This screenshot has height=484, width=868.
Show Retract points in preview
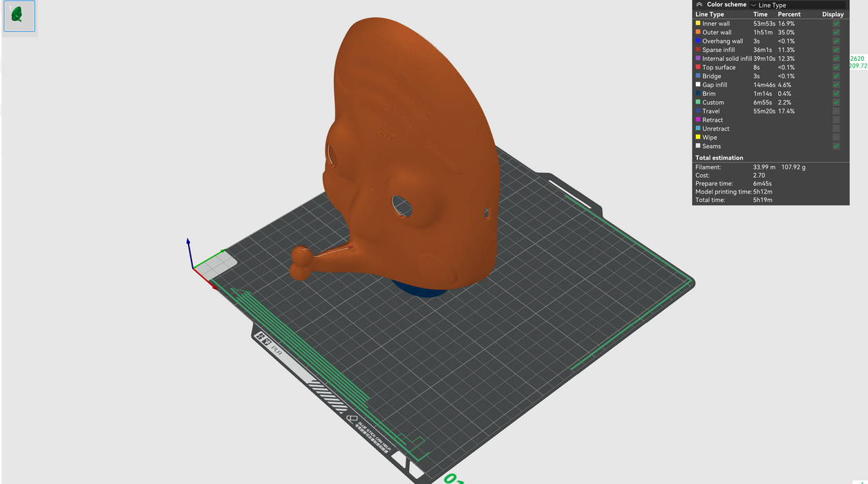(836, 120)
